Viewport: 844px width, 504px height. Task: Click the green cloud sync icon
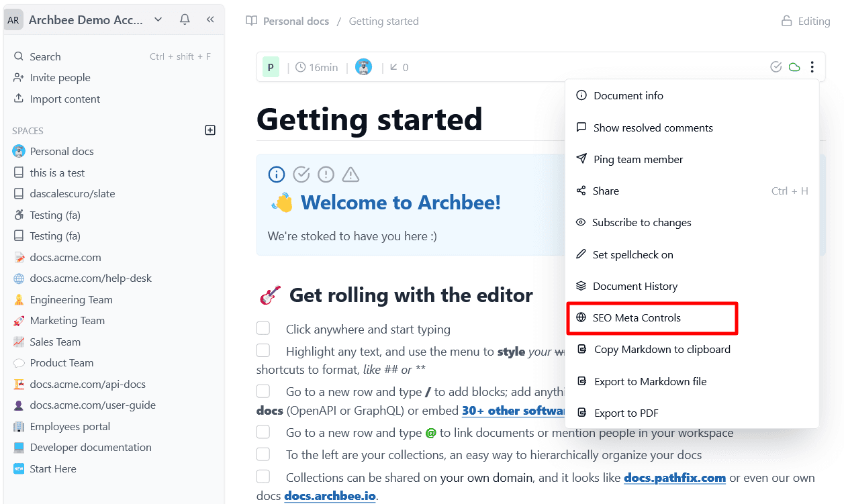(x=794, y=67)
